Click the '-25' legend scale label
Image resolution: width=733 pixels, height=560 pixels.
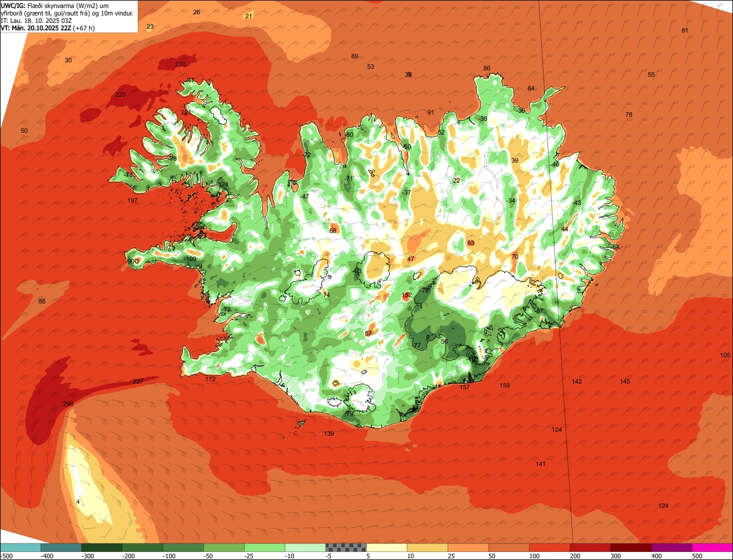[250, 556]
